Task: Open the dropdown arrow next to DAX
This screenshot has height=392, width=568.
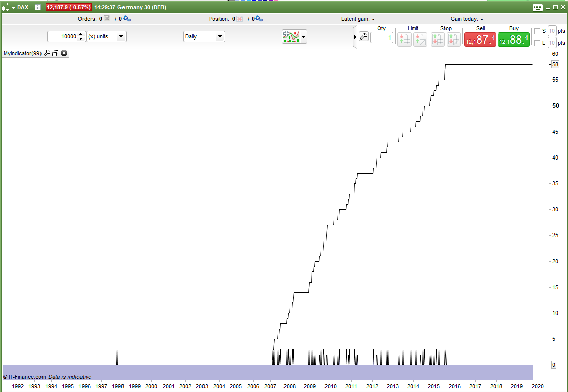Action: (13, 7)
